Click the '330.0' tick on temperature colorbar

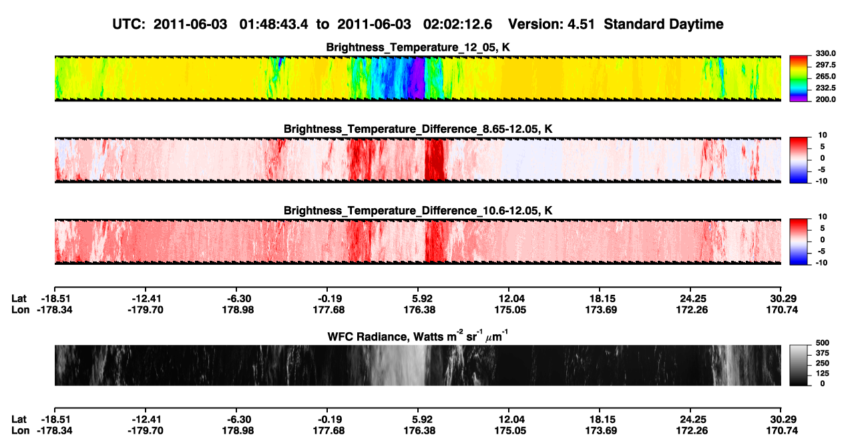pos(825,53)
